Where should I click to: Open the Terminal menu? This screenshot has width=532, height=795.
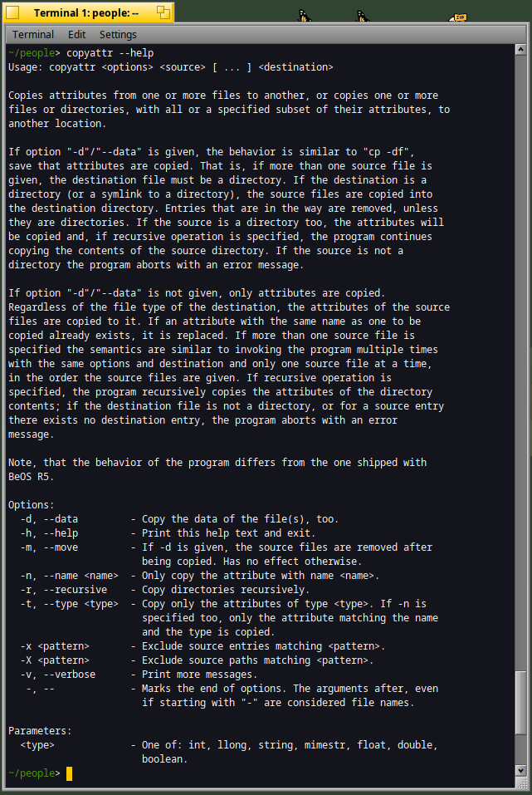[x=33, y=35]
